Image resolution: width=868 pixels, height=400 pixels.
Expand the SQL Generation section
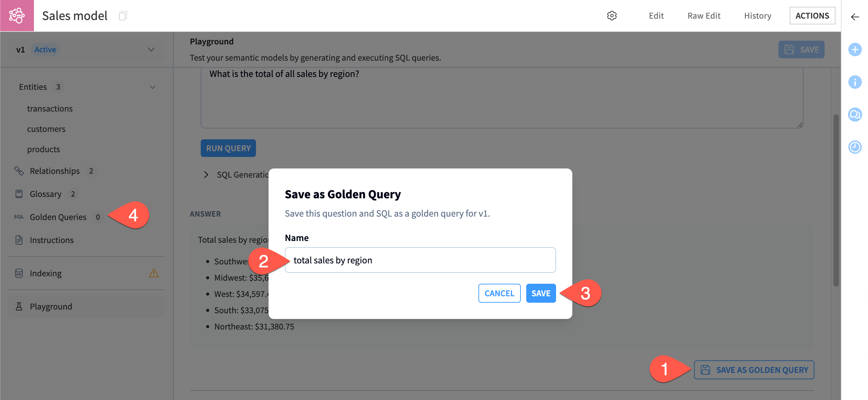pos(206,175)
